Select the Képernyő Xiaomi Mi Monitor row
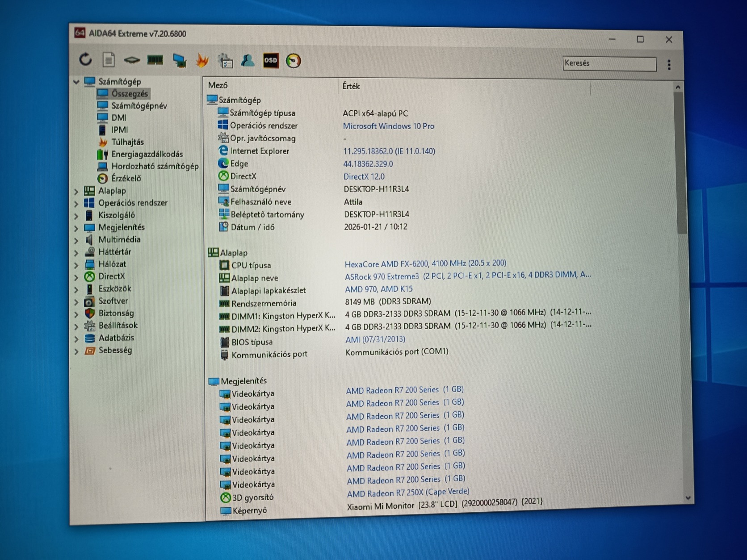 [x=382, y=506]
